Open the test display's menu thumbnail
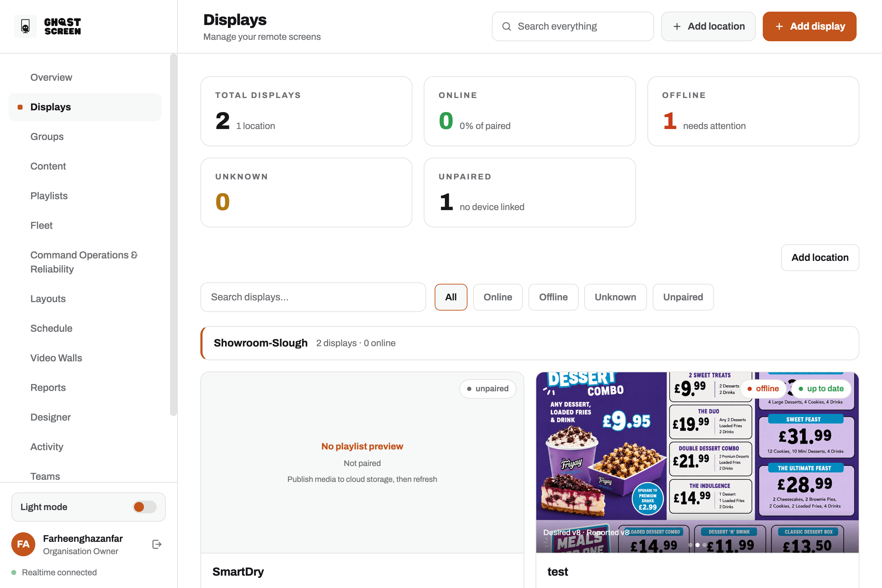Image resolution: width=882 pixels, height=588 pixels. pos(697,463)
